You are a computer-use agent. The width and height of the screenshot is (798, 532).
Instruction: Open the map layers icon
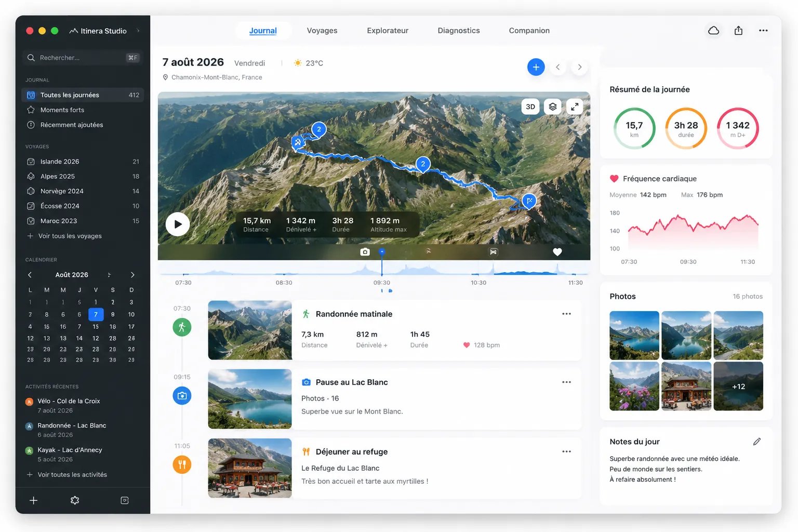(553, 107)
